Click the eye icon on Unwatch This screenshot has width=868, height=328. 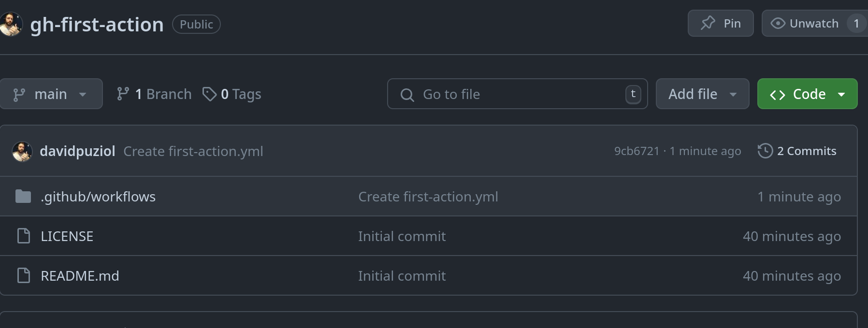click(x=779, y=23)
